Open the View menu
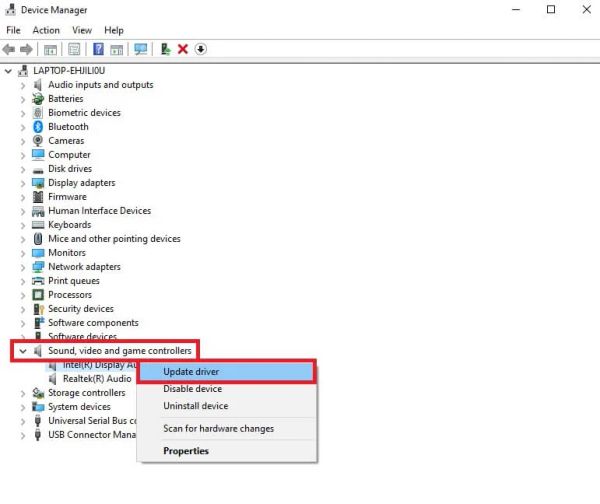Image resolution: width=600 pixels, height=504 pixels. coord(81,30)
